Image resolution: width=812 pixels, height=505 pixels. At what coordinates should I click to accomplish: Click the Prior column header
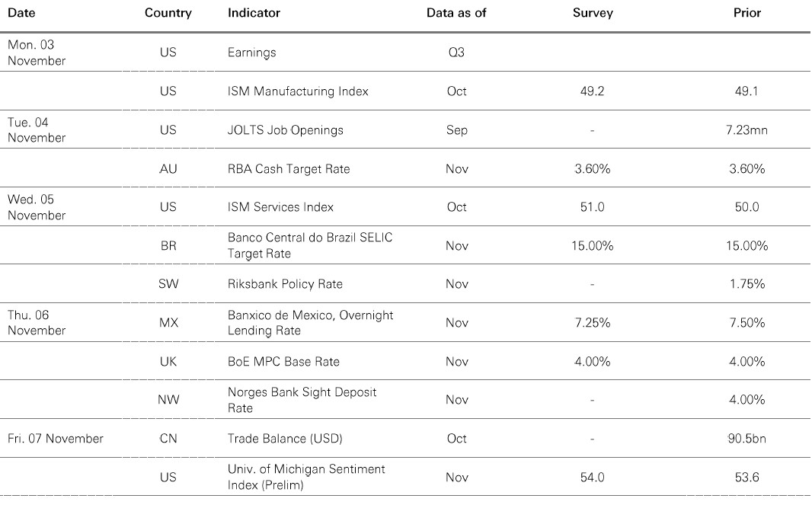point(746,13)
